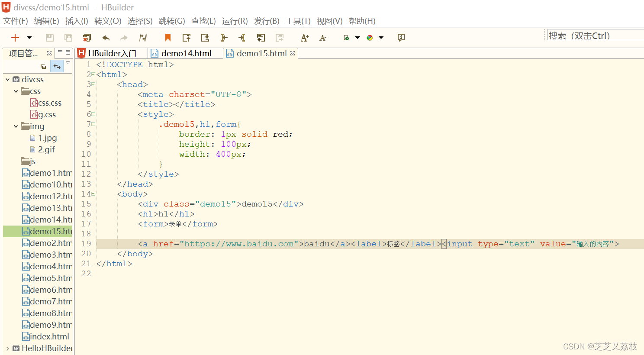Fold the head block on line 3
644x355 pixels.
coord(93,84)
